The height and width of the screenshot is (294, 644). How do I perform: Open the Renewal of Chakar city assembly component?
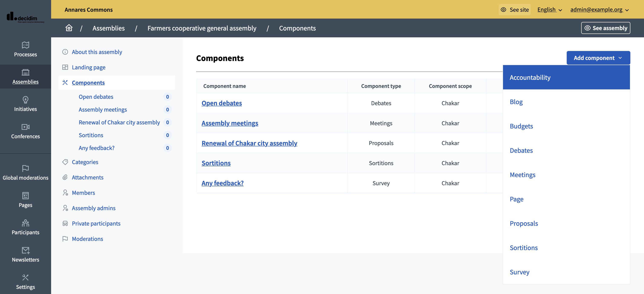coord(249,143)
